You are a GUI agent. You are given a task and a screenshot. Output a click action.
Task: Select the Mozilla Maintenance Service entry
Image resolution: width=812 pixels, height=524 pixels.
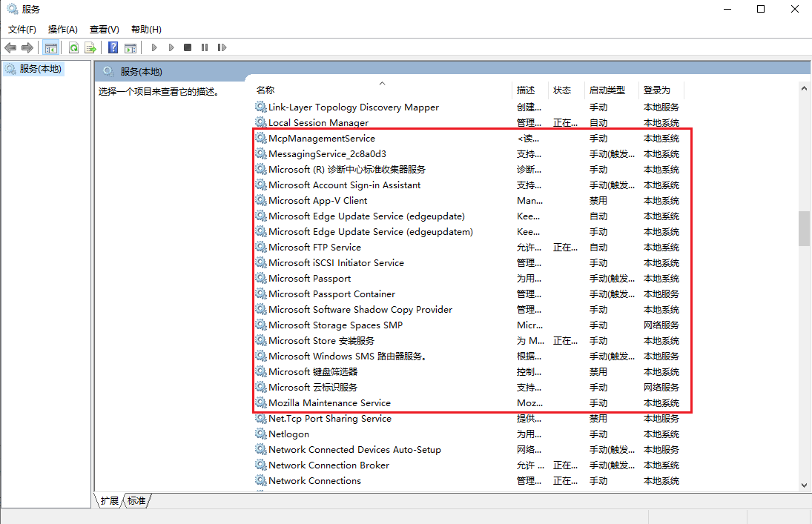click(329, 403)
